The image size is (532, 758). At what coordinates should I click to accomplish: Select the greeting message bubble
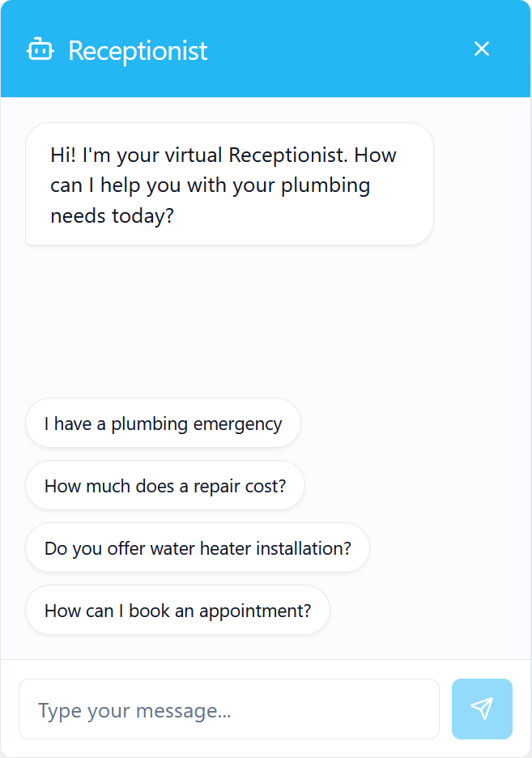[x=229, y=184]
